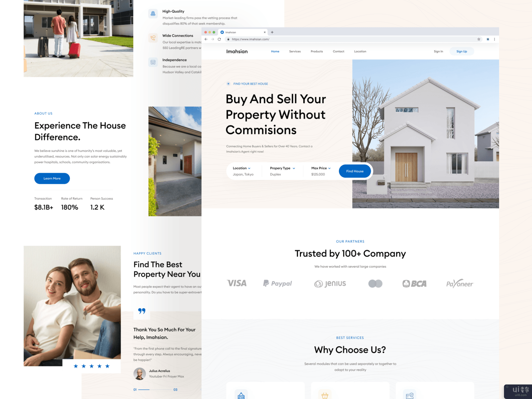Click the blue quotation mark icon
The image size is (532, 399).
click(x=142, y=311)
